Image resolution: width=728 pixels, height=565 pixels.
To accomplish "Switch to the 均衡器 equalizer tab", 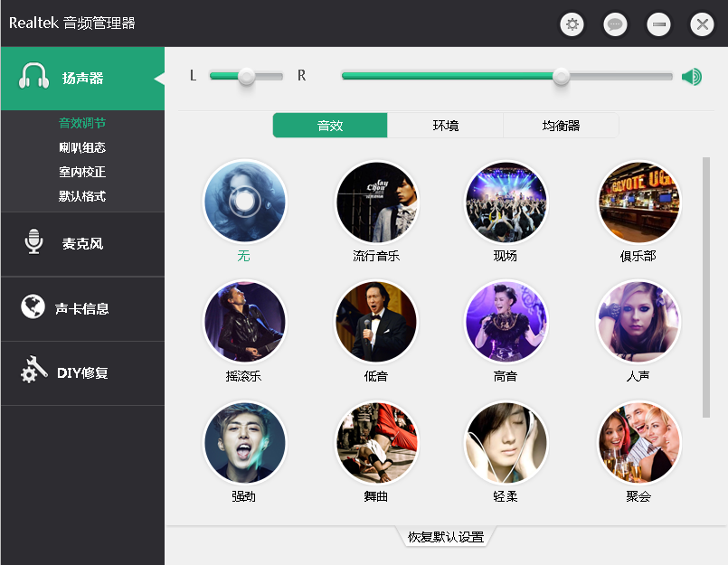I will [561, 126].
